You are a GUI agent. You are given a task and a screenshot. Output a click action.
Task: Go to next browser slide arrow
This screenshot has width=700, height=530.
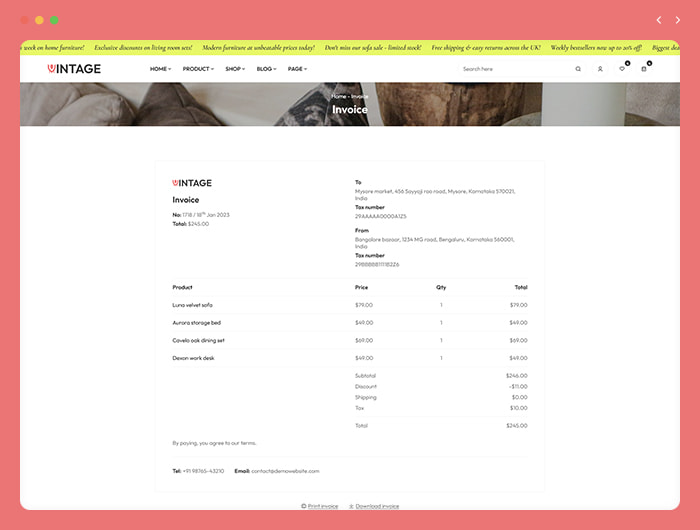[677, 20]
